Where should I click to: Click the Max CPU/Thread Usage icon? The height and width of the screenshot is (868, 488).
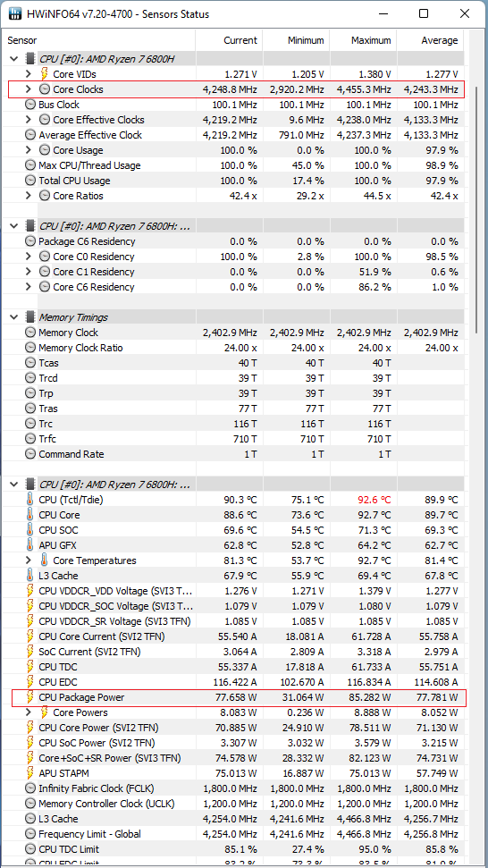click(x=30, y=165)
